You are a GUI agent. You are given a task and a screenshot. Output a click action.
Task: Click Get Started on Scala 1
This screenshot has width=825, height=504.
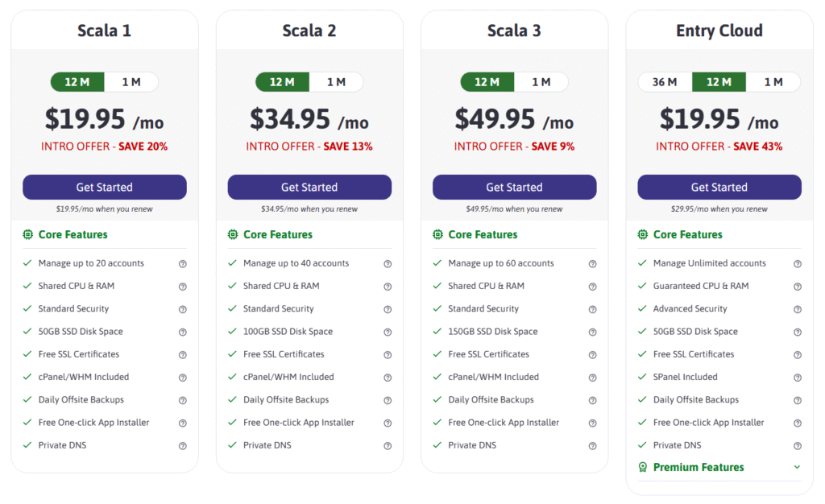[104, 187]
